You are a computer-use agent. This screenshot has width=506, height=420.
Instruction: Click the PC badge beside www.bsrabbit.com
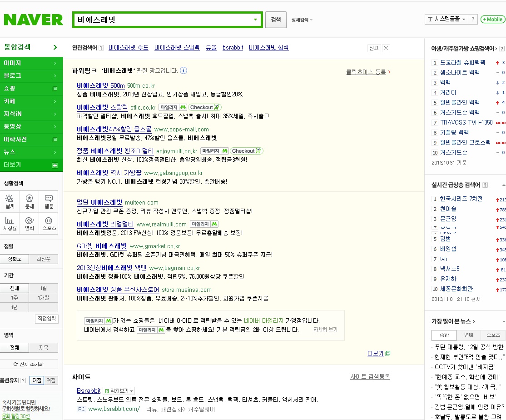pos(82,409)
